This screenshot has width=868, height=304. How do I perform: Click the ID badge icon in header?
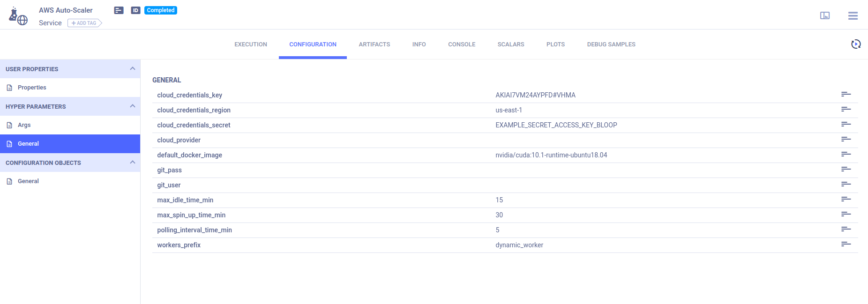tap(135, 10)
